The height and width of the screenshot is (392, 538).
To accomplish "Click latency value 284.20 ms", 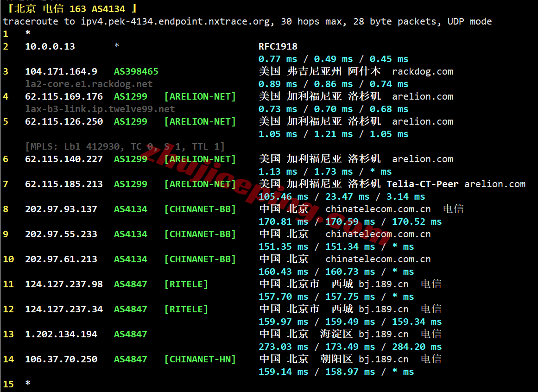I will pyautogui.click(x=417, y=347).
